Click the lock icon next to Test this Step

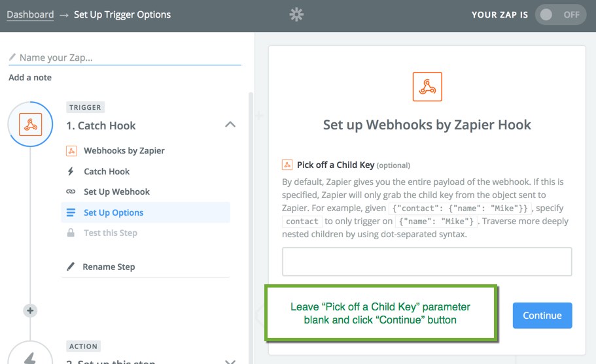coord(71,233)
